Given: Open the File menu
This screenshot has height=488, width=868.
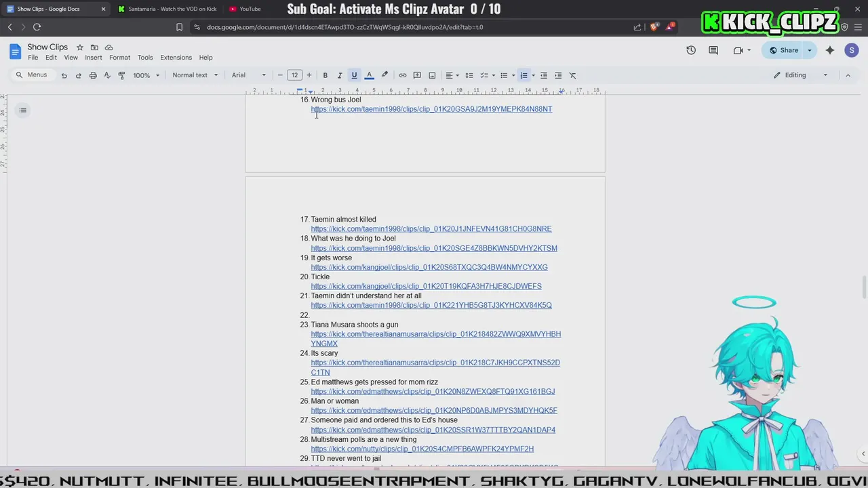Looking at the screenshot, I should [x=33, y=58].
